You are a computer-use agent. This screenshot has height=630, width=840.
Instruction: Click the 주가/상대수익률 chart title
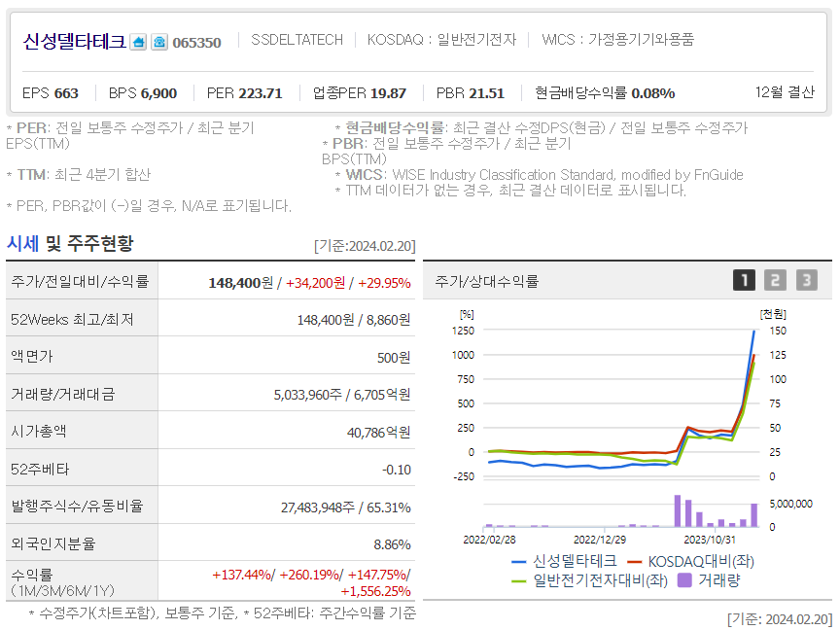pos(486,281)
